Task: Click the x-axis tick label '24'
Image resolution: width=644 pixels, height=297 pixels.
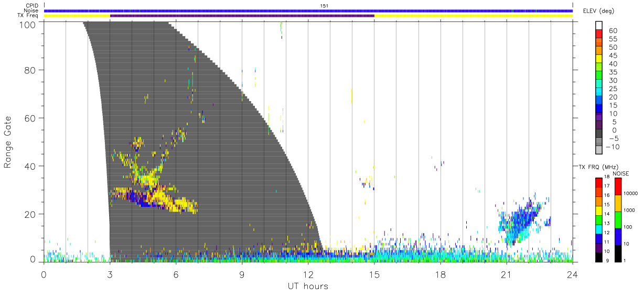Action: tap(572, 273)
